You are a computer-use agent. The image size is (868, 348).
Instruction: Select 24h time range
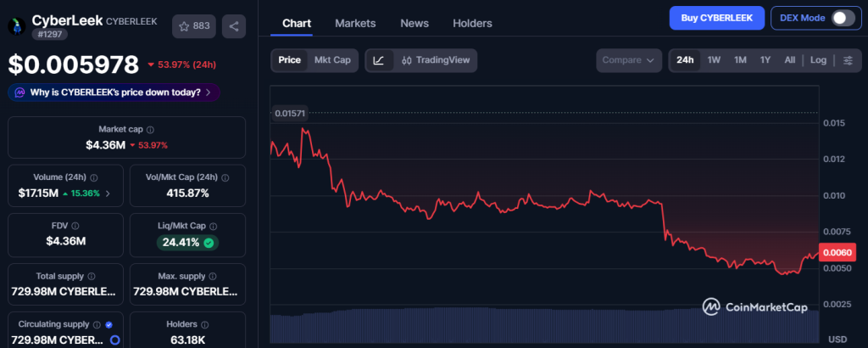click(x=685, y=60)
